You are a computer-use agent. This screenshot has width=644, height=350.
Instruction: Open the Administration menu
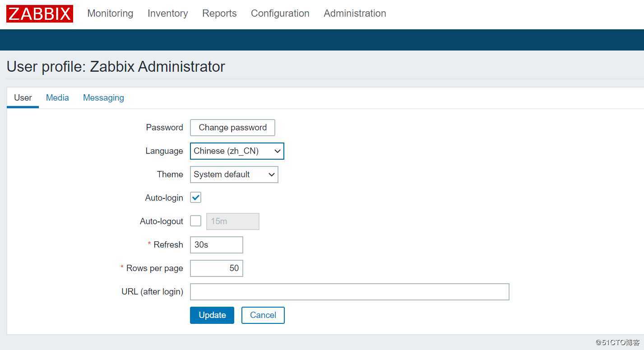click(355, 14)
